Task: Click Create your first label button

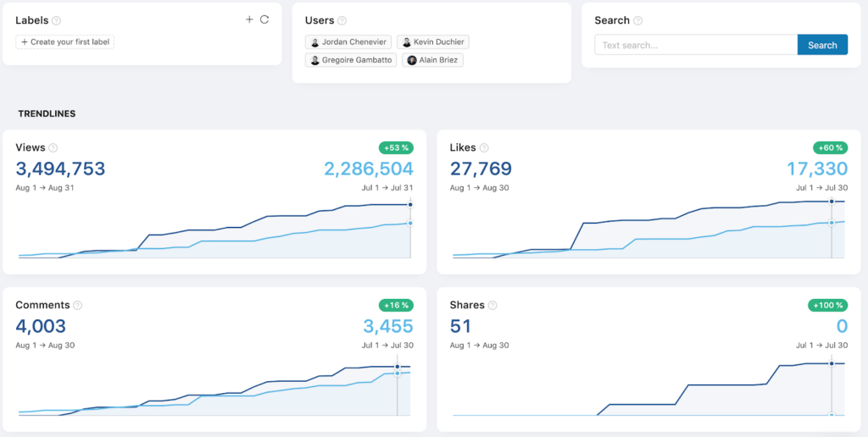Action: 65,42
